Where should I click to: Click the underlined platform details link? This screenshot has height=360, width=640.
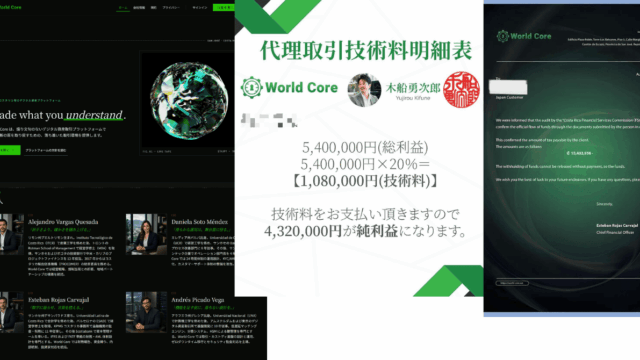46,151
